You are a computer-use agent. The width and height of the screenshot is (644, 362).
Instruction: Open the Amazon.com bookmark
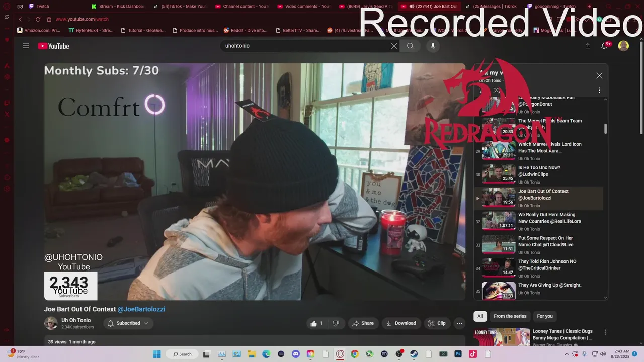(x=40, y=30)
